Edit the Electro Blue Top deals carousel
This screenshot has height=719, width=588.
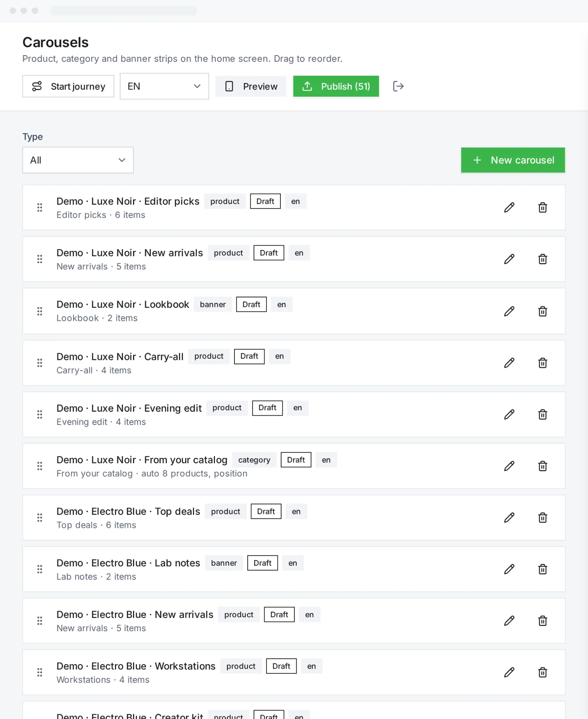tap(509, 518)
